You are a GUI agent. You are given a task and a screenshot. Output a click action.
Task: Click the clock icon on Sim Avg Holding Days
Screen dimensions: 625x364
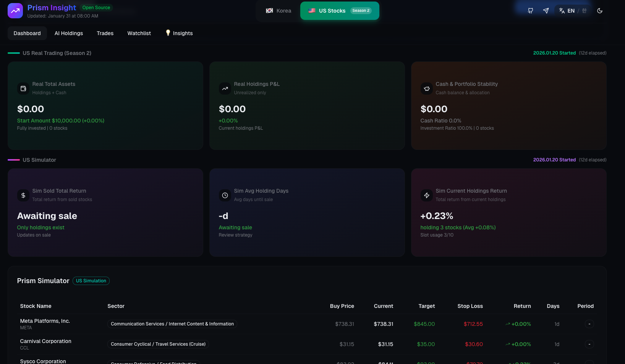(x=225, y=195)
